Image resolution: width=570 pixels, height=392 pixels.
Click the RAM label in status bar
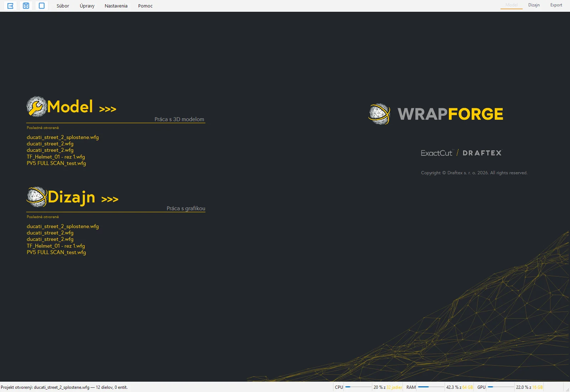point(411,387)
